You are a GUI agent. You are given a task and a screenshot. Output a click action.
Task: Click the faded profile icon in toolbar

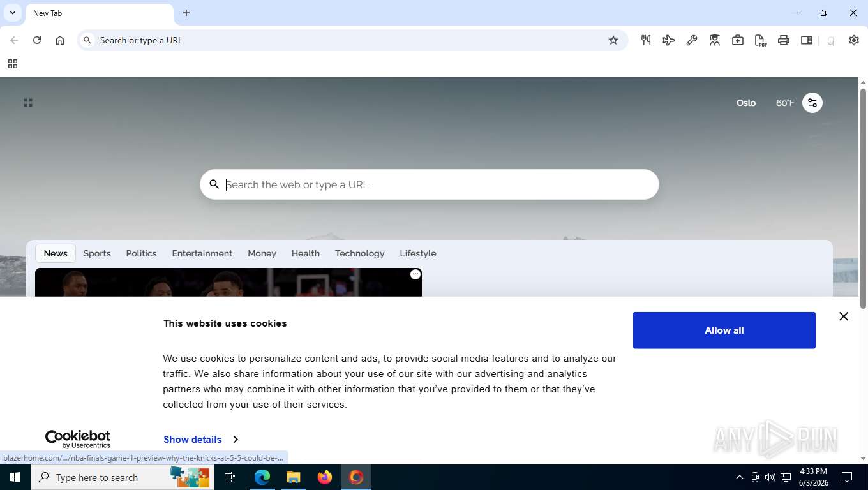830,41
